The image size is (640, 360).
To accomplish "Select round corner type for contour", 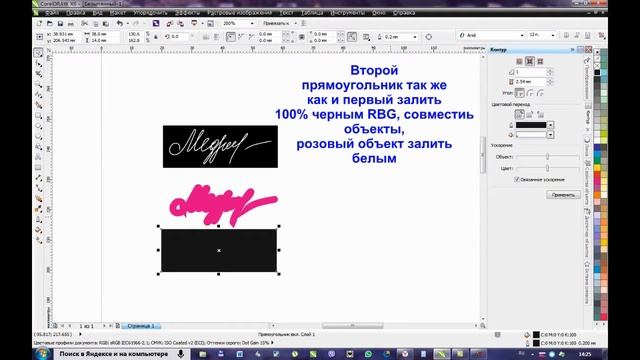I will (x=530, y=93).
